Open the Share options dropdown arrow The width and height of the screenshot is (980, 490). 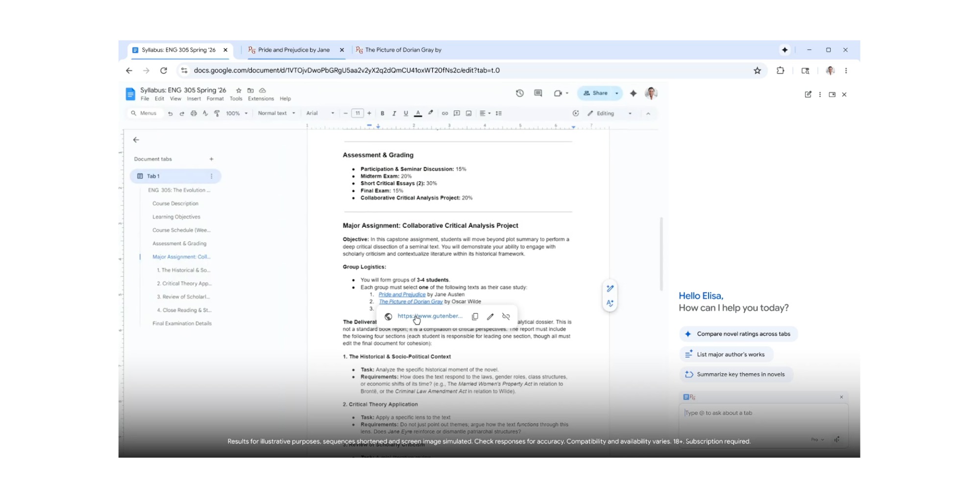coord(617,93)
